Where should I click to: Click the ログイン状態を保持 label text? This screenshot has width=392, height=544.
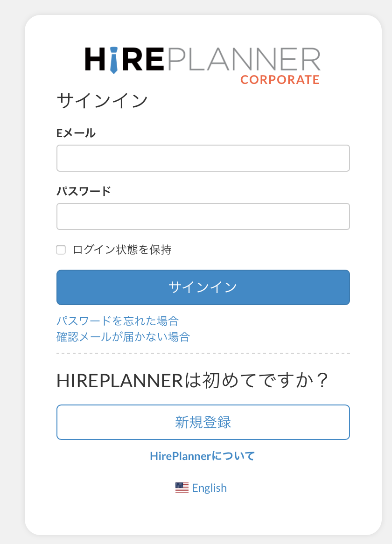tap(122, 250)
